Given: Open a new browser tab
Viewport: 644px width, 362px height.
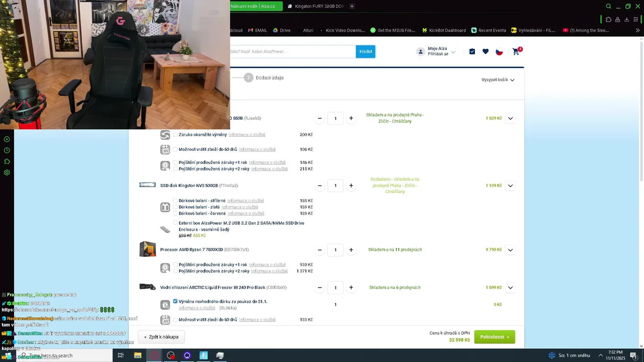Looking at the screenshot, I should pyautogui.click(x=352, y=6).
